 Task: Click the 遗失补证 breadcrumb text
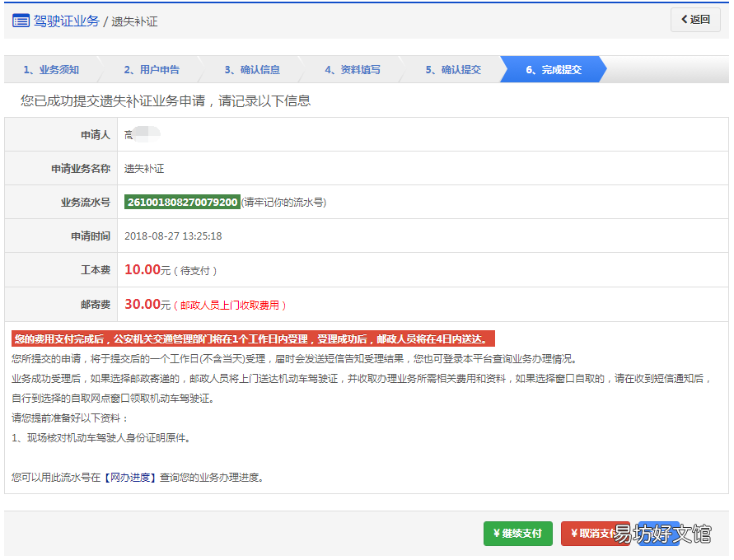(134, 21)
